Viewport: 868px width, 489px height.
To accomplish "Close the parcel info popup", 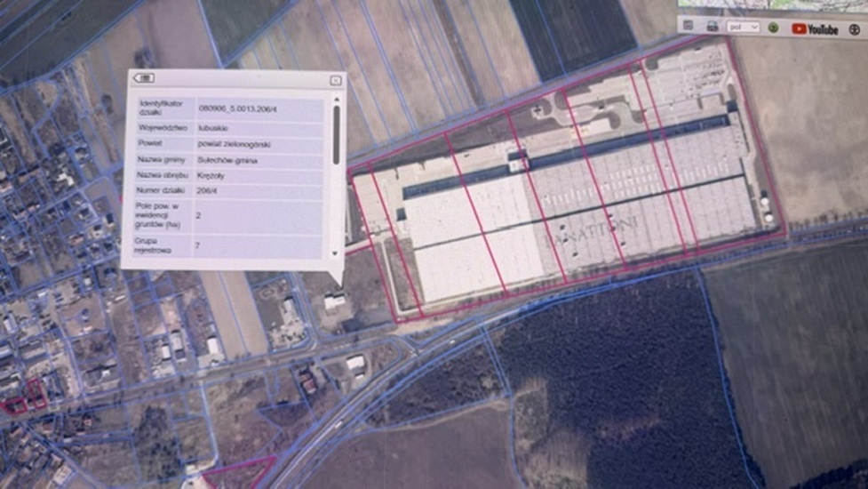I will [x=336, y=80].
